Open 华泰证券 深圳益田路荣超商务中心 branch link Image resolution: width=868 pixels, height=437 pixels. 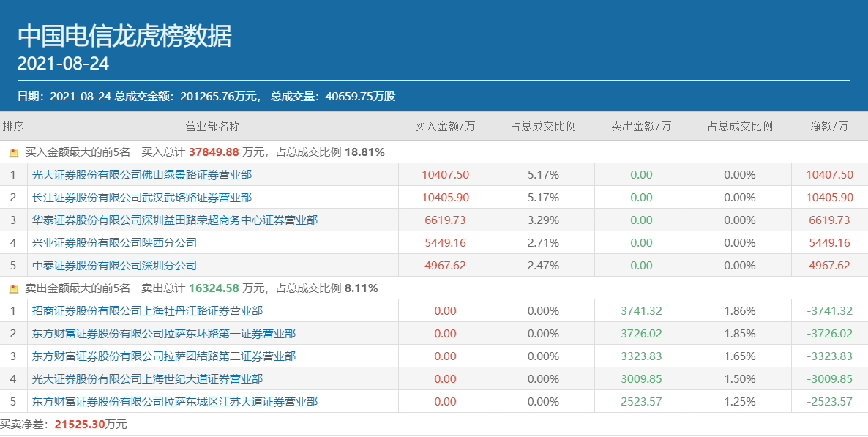(x=174, y=220)
